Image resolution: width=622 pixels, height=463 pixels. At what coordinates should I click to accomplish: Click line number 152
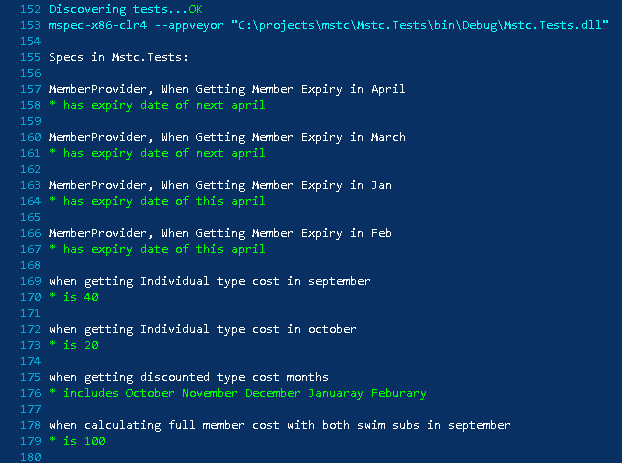pos(31,9)
